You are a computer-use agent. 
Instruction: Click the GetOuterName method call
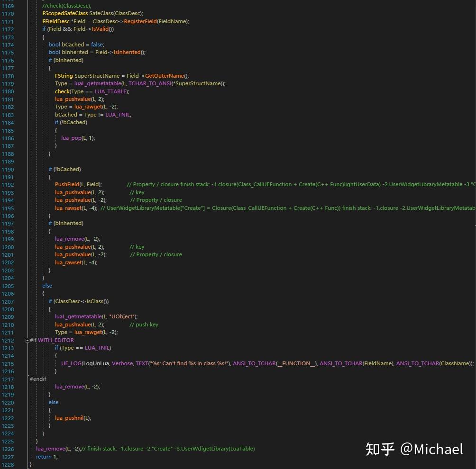tap(165, 76)
